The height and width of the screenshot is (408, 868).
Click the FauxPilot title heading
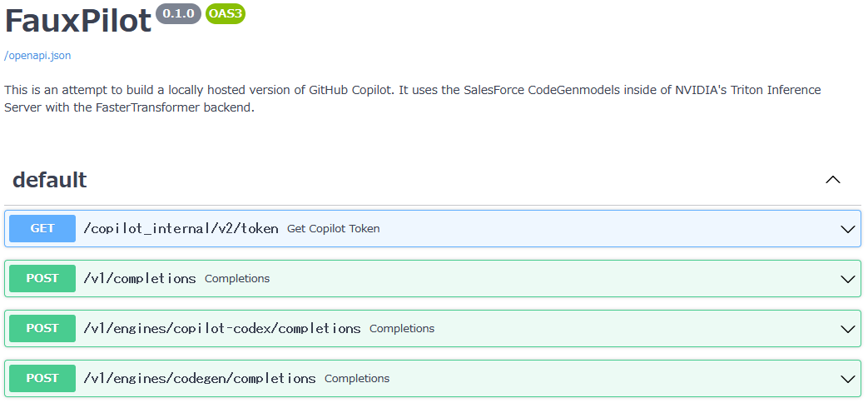pos(78,20)
